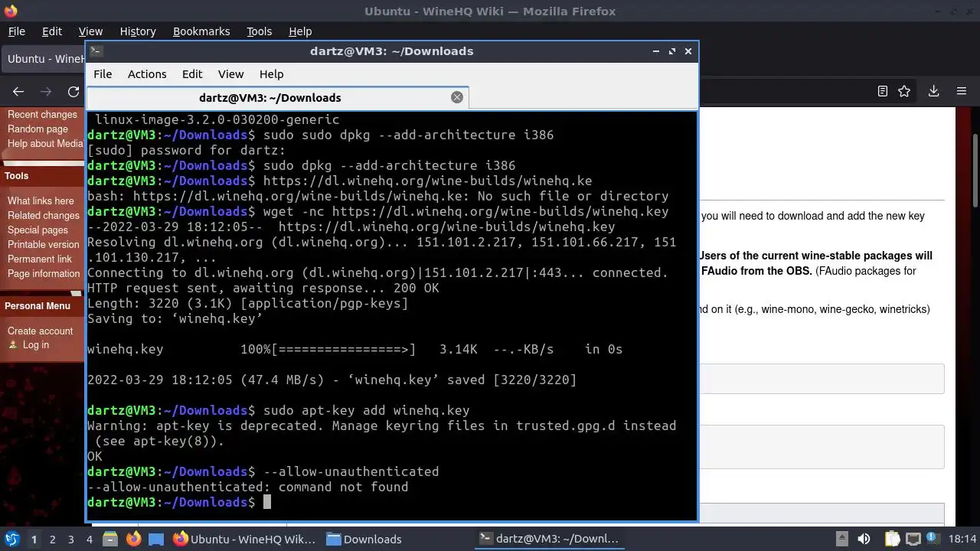Open terminal View menu

[x=230, y=74]
